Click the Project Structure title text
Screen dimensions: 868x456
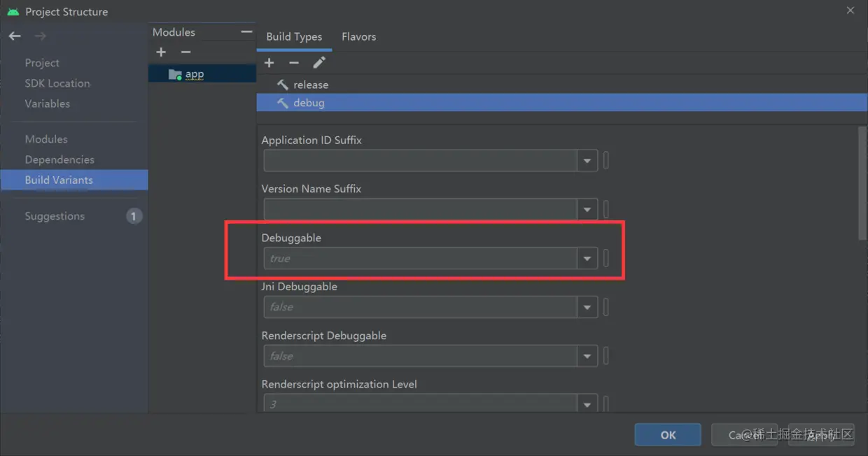pyautogui.click(x=66, y=12)
